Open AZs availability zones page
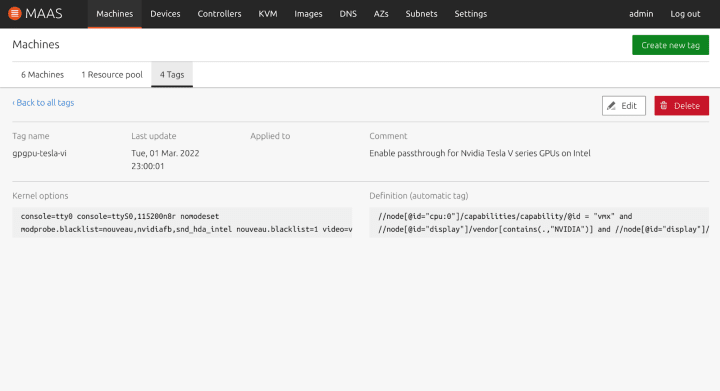 pos(381,14)
